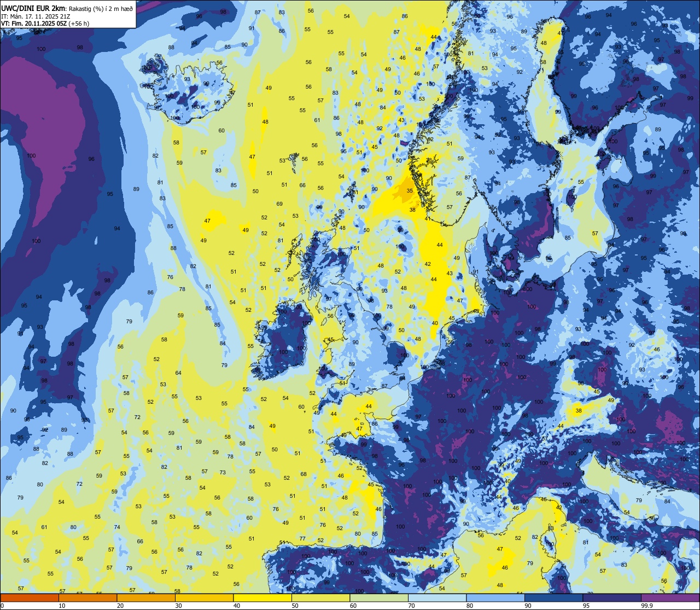
Task: Click the legend tick label '20'
Action: pos(120,606)
